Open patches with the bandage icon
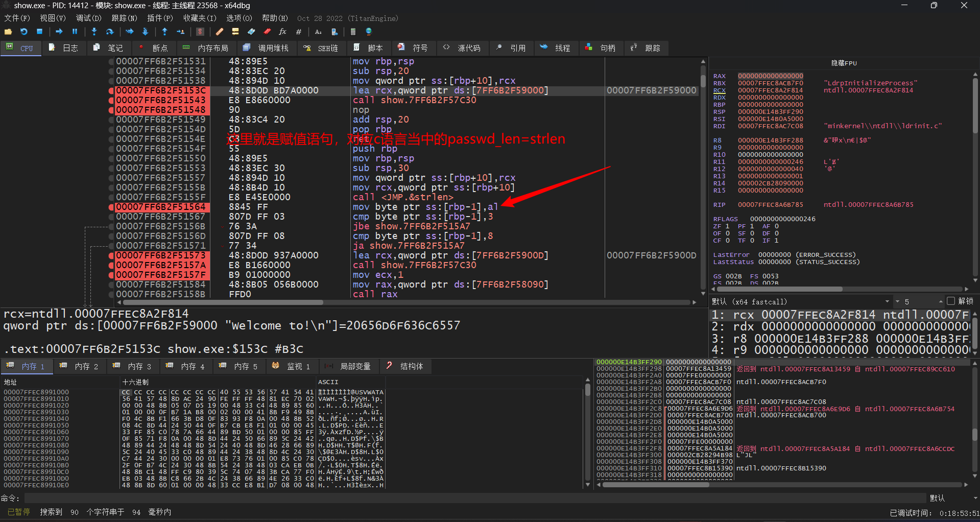The height and width of the screenshot is (522, 980). (220, 32)
